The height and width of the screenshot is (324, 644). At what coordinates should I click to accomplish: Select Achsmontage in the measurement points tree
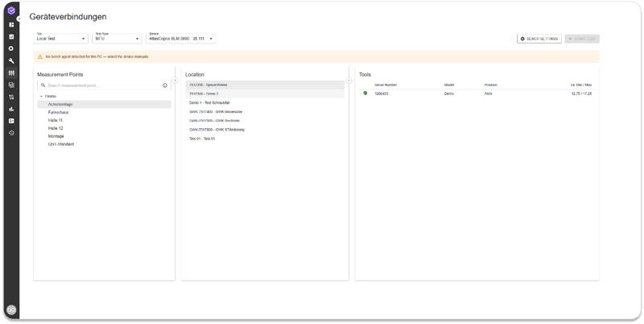click(x=104, y=105)
